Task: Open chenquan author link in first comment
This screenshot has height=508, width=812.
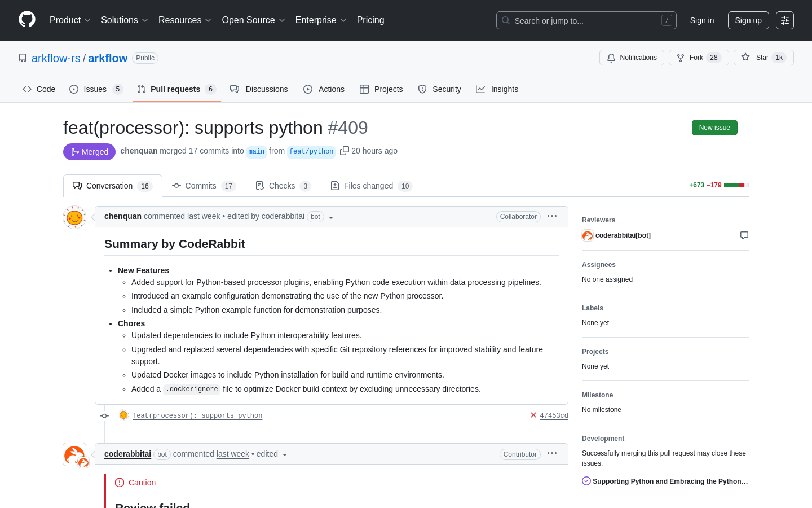Action: [123, 216]
